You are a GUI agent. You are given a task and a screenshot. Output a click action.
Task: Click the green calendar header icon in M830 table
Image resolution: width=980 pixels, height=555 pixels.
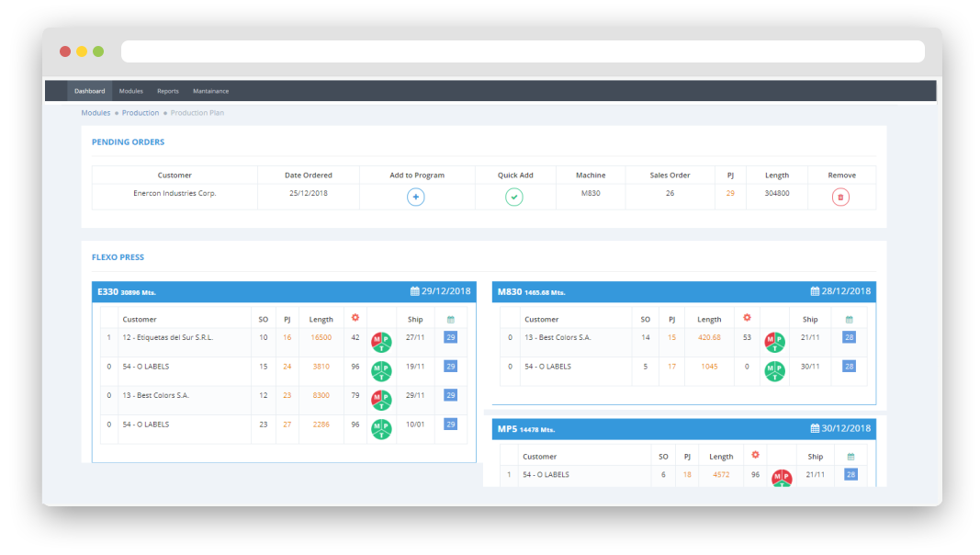849,319
